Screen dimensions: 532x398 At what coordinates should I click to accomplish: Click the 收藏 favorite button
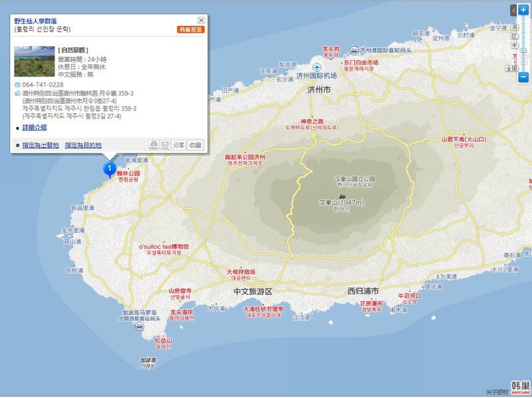tap(195, 145)
